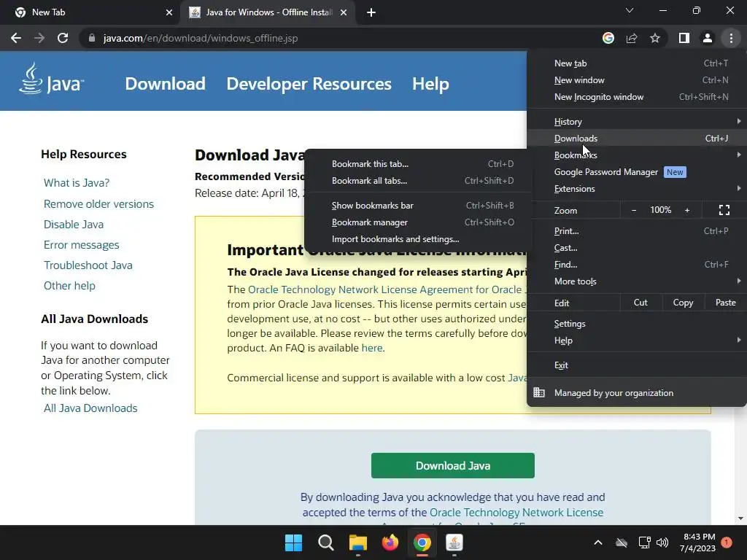
Task: Open Developer Resources navigation link
Action: [309, 84]
